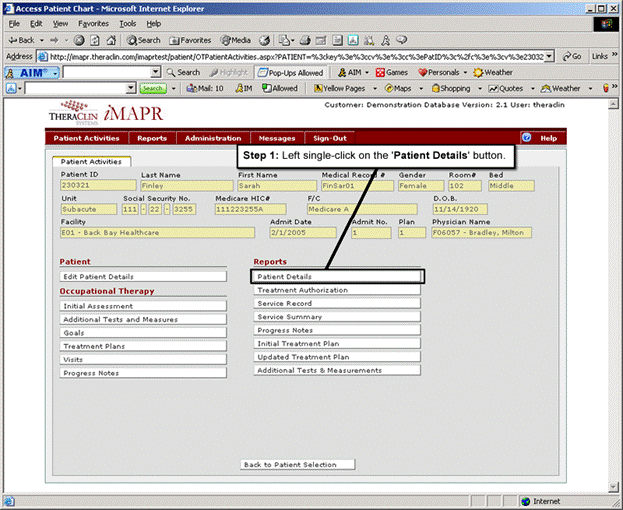
Task: Open the Favorites menu in the menu bar
Action: point(94,23)
